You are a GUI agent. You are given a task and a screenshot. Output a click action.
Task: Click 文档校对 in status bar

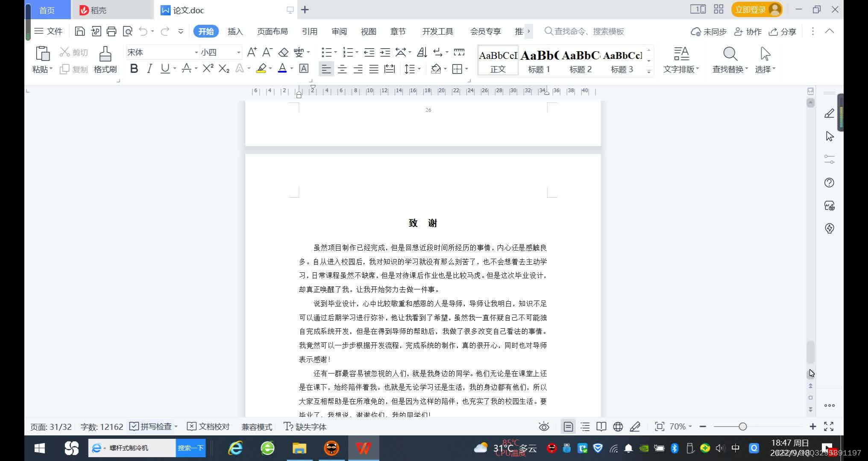[209, 426]
